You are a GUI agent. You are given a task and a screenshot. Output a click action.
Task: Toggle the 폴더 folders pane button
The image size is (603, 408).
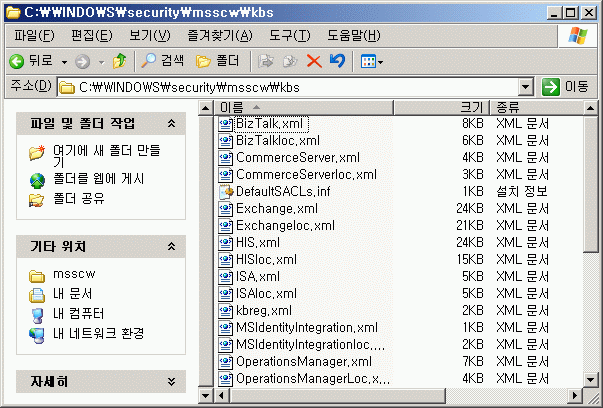coord(217,61)
